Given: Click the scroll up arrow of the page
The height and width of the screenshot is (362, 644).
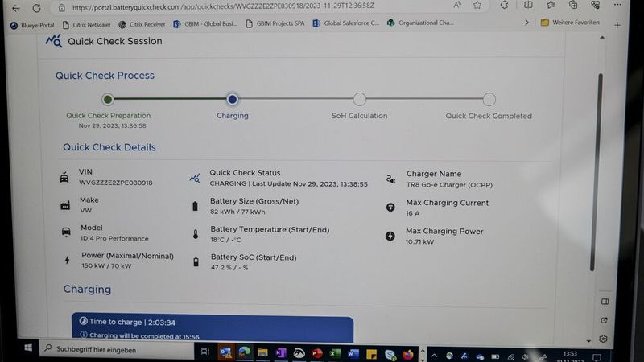Looking at the screenshot, I should (x=601, y=38).
